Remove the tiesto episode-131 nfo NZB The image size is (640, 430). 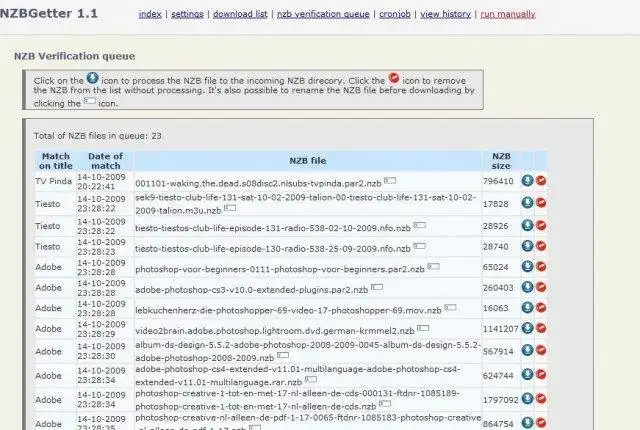(541, 225)
